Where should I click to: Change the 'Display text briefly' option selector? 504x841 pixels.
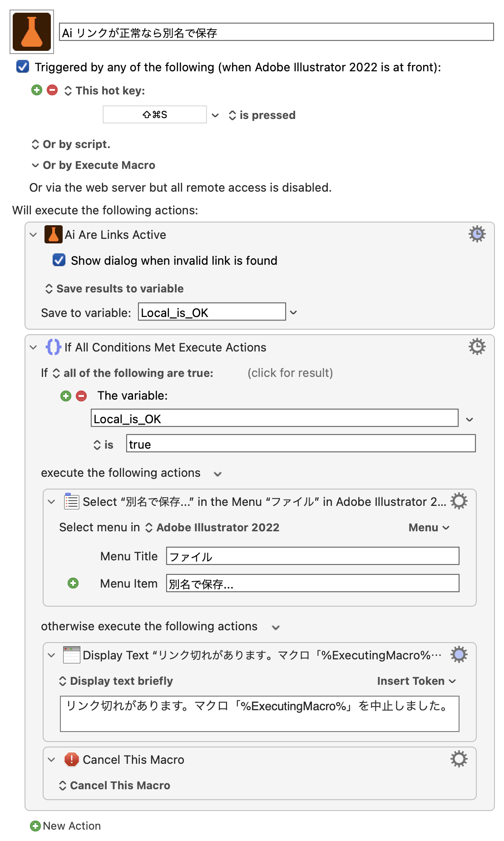[x=116, y=681]
